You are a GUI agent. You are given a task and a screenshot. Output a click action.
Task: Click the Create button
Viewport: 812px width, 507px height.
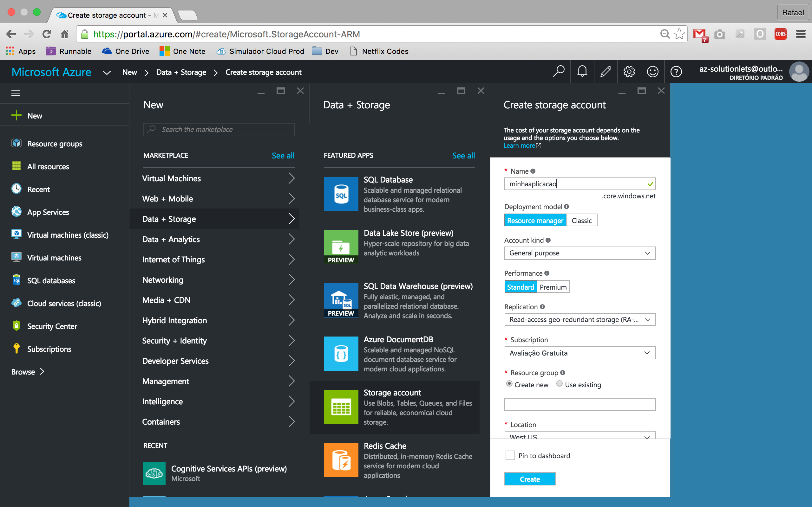click(529, 479)
